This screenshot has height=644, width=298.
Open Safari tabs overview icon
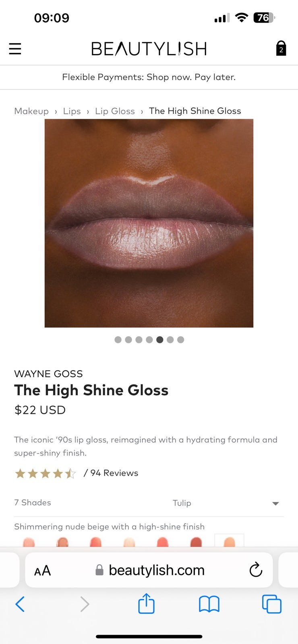coord(272,604)
